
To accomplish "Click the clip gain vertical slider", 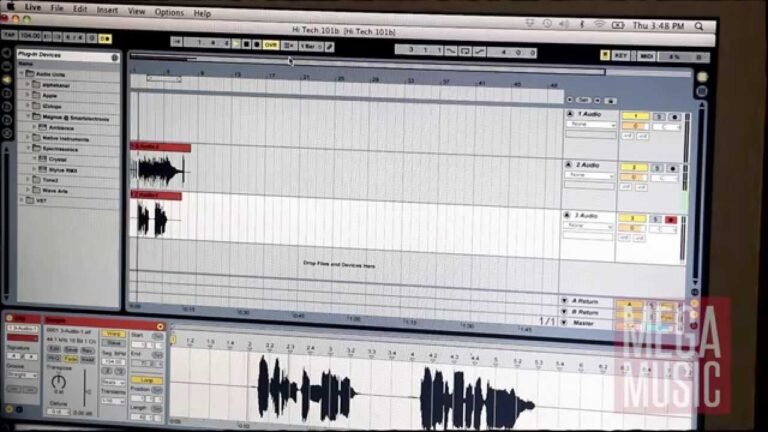I will click(x=84, y=387).
